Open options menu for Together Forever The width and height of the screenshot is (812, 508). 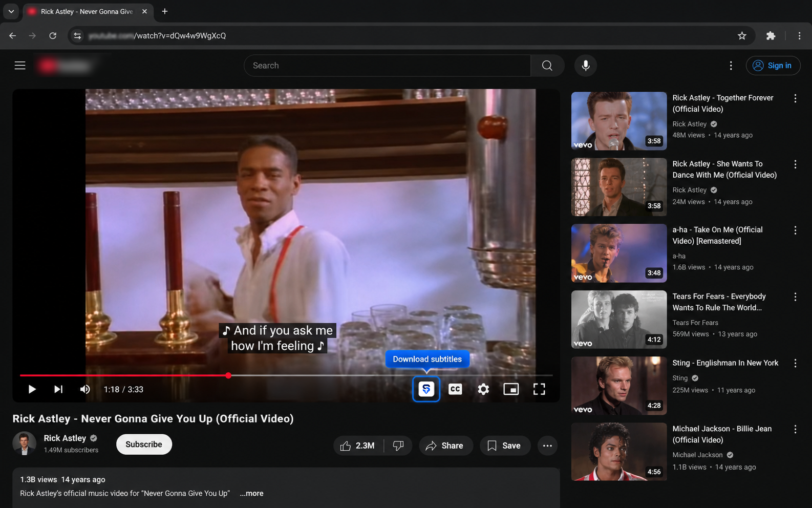(795, 98)
